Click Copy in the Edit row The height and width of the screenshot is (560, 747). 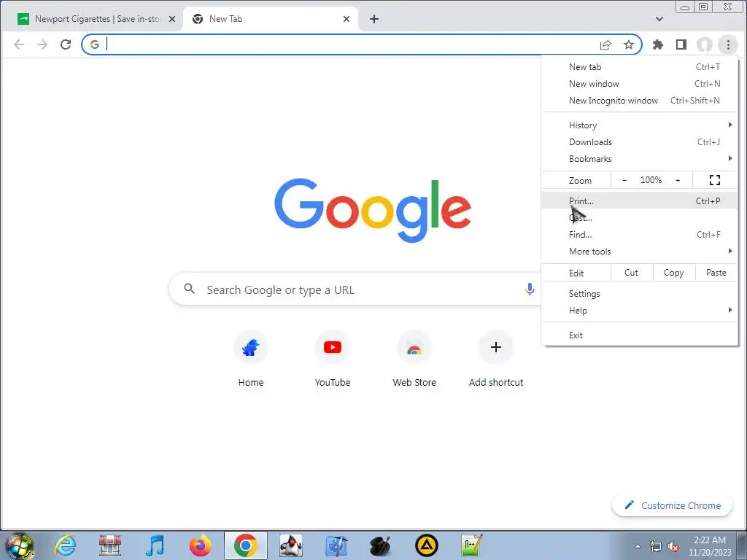[x=673, y=273]
